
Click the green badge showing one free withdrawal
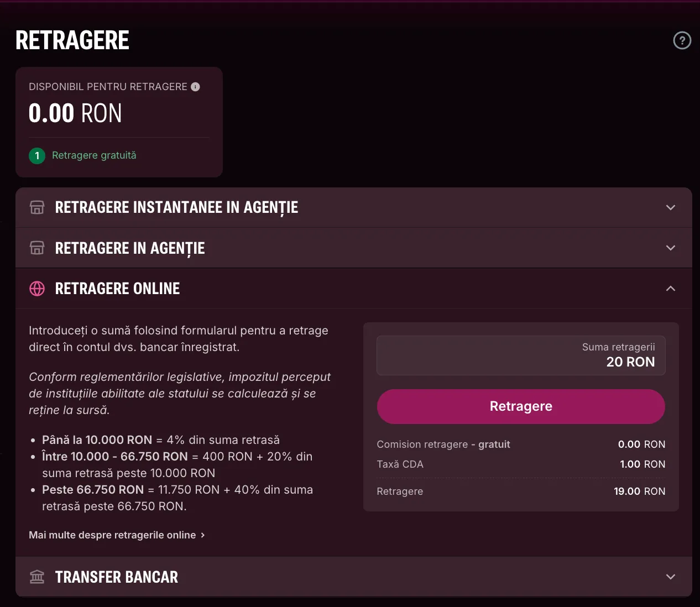[x=36, y=155]
